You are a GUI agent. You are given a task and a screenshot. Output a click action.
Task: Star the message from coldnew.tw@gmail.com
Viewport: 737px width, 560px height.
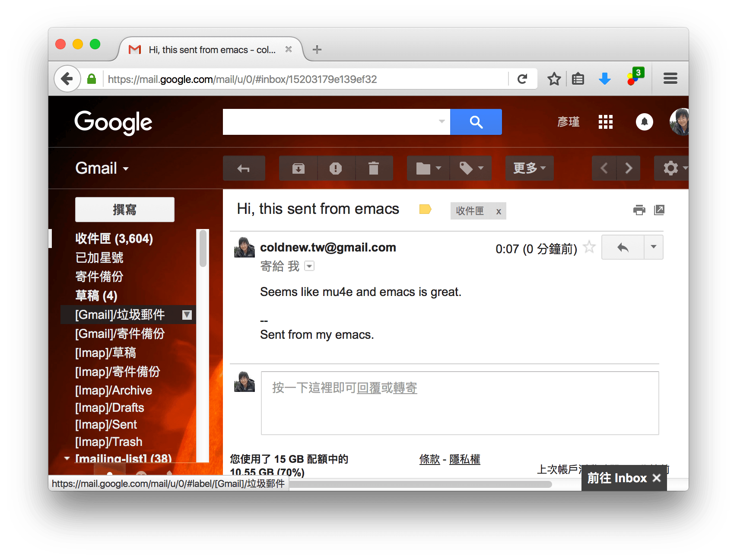(x=589, y=248)
